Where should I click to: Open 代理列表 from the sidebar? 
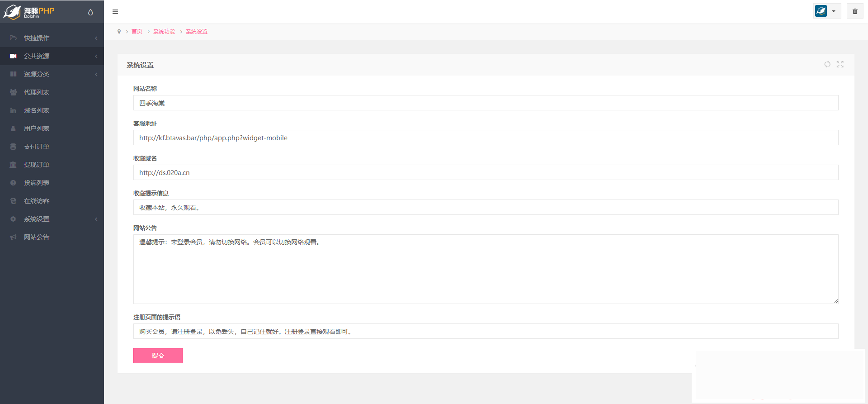tap(37, 92)
